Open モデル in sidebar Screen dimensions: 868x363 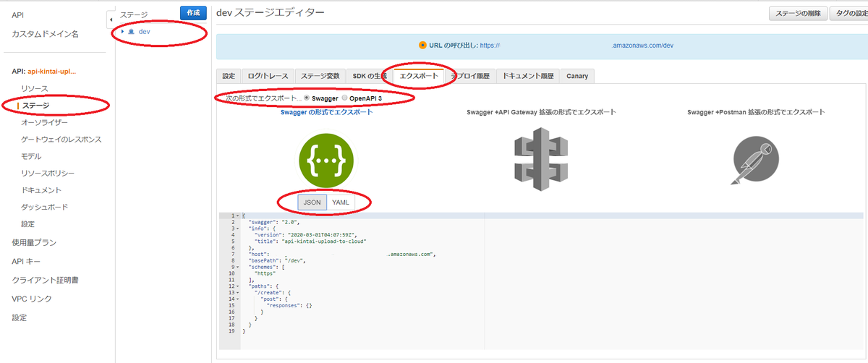click(x=31, y=156)
